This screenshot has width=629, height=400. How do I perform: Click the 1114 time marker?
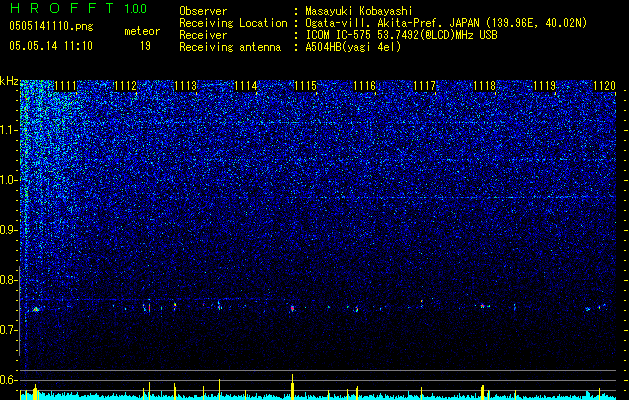point(246,86)
